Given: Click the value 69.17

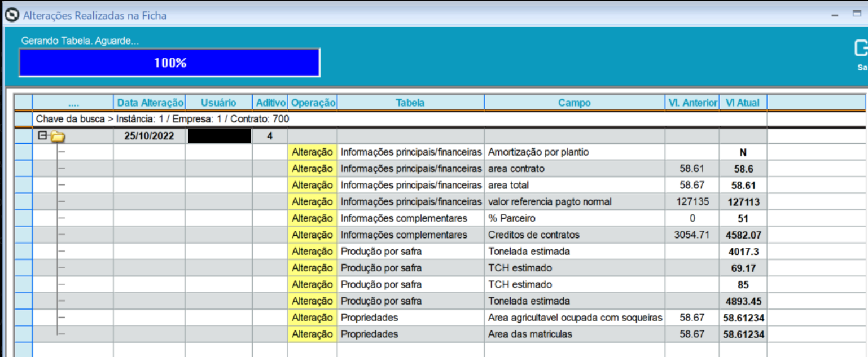Looking at the screenshot, I should 743,268.
